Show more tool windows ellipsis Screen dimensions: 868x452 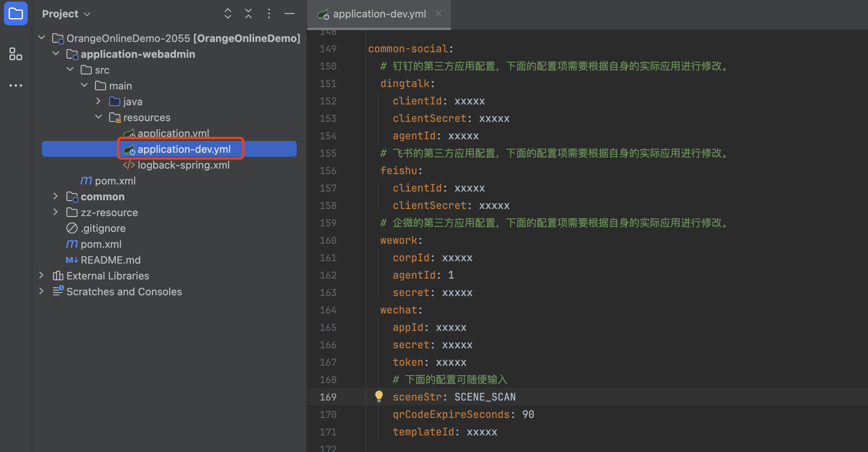click(x=16, y=85)
